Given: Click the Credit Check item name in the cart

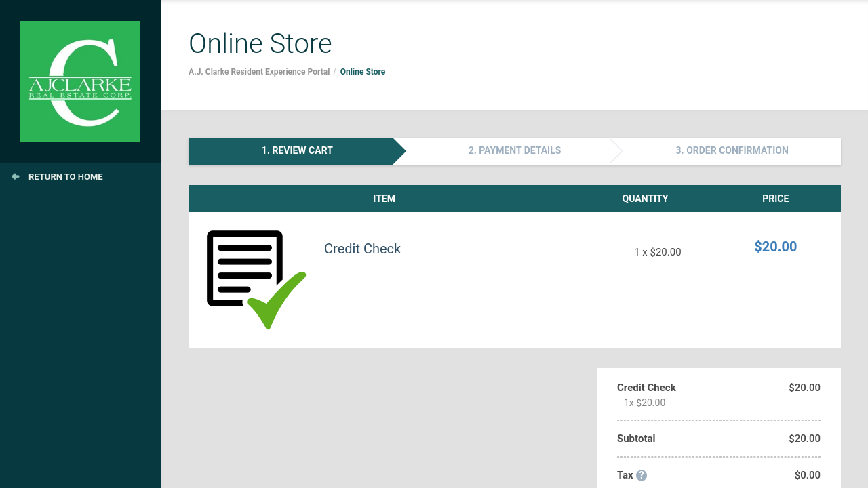Looking at the screenshot, I should click(x=362, y=249).
